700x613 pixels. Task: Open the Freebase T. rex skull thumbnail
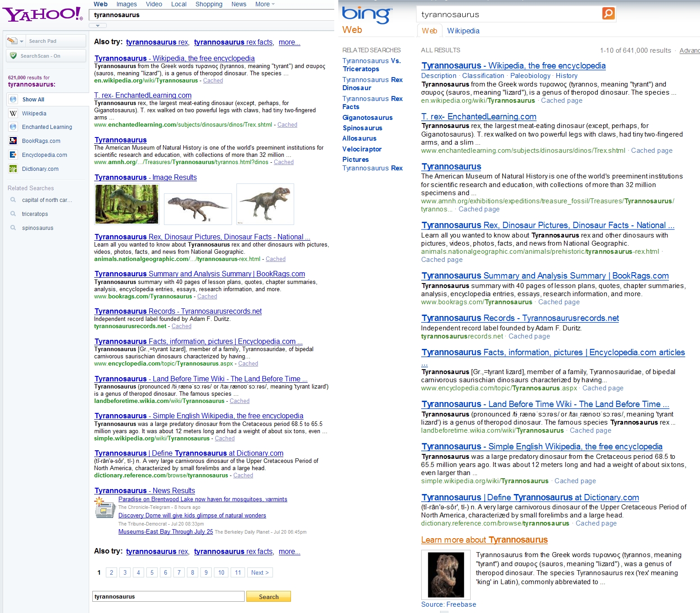pyautogui.click(x=446, y=575)
